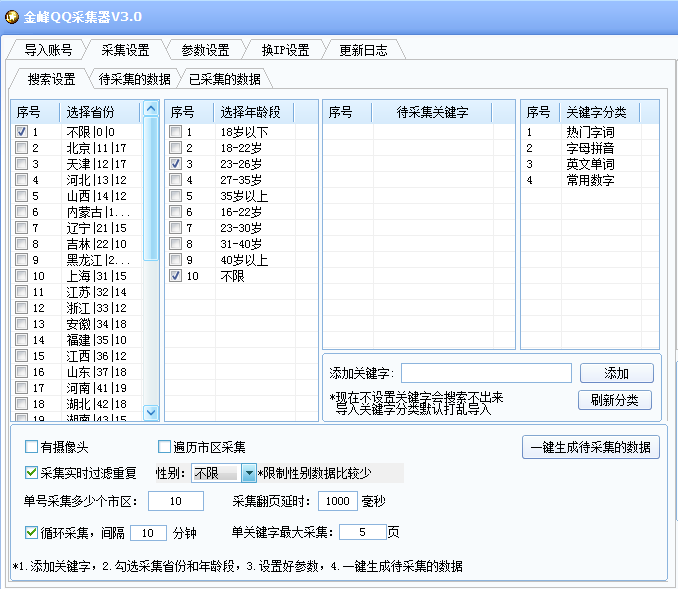Check the 40岁以上 age checkbox

[x=175, y=259]
